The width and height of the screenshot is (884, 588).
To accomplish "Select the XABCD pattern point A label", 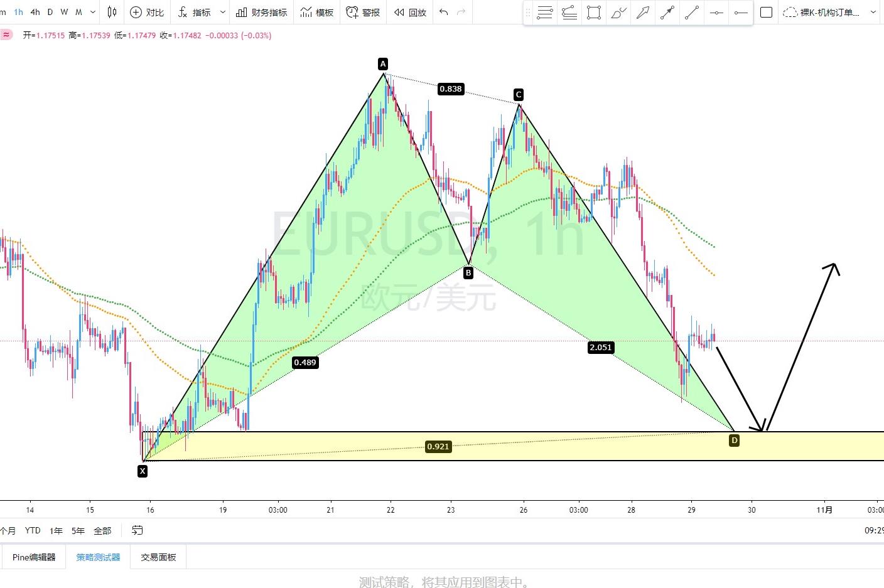I will click(383, 63).
